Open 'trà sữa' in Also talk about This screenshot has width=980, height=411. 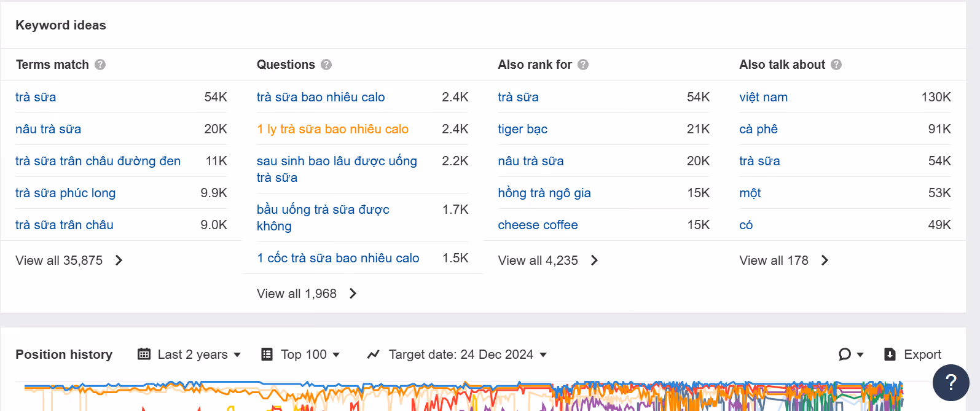[x=760, y=161]
